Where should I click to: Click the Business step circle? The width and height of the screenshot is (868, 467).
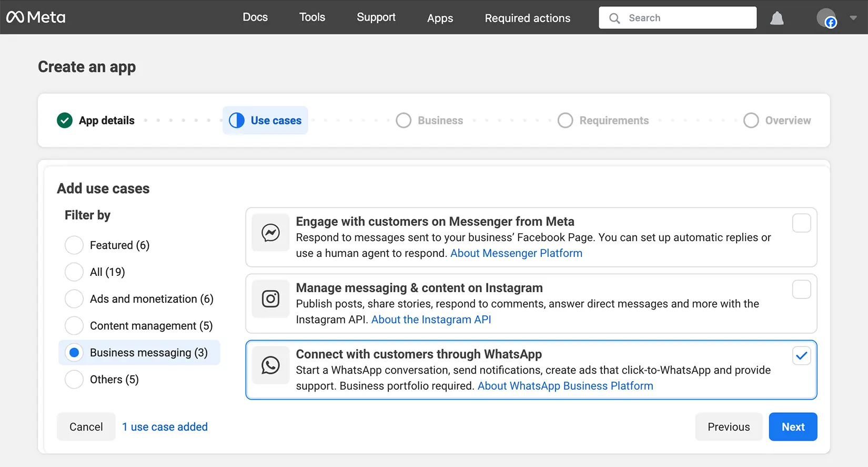(x=403, y=121)
